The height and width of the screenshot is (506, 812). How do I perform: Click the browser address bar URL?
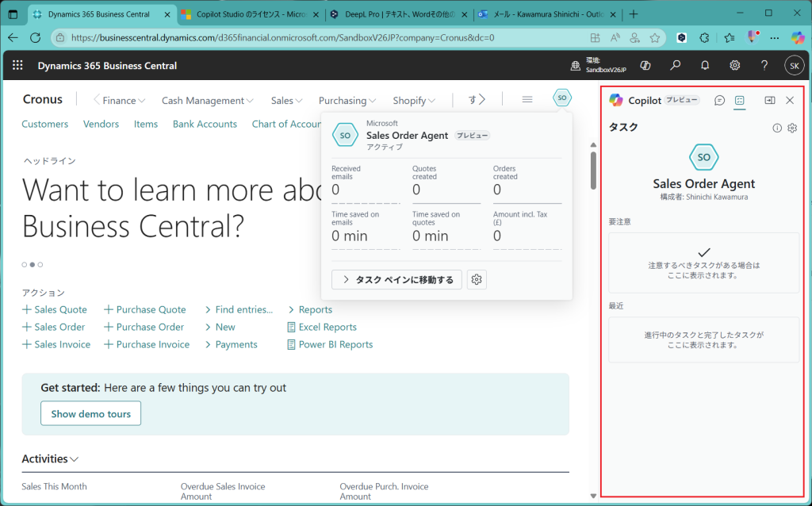coord(283,37)
